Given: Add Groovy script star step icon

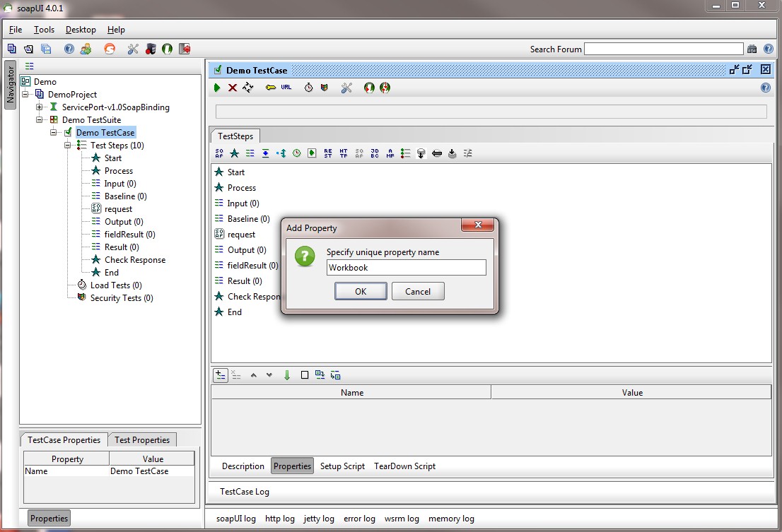Looking at the screenshot, I should (x=235, y=153).
